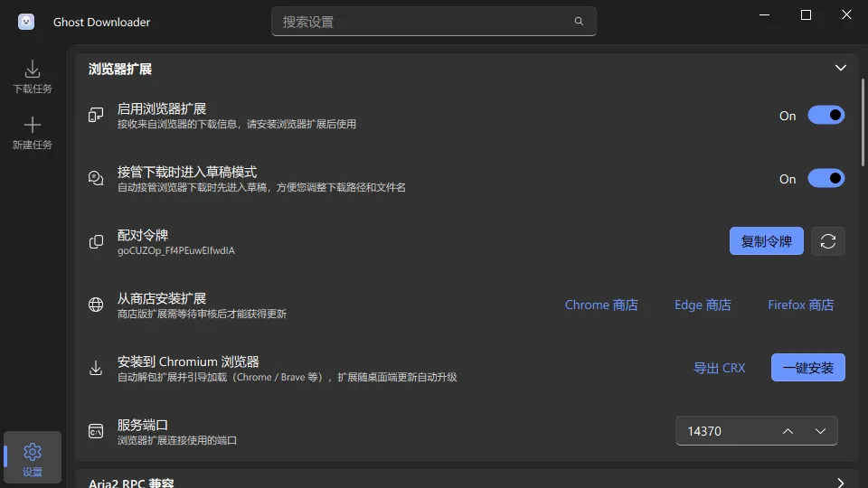Click the 导出 CRX link
868x488 pixels.
tap(719, 368)
